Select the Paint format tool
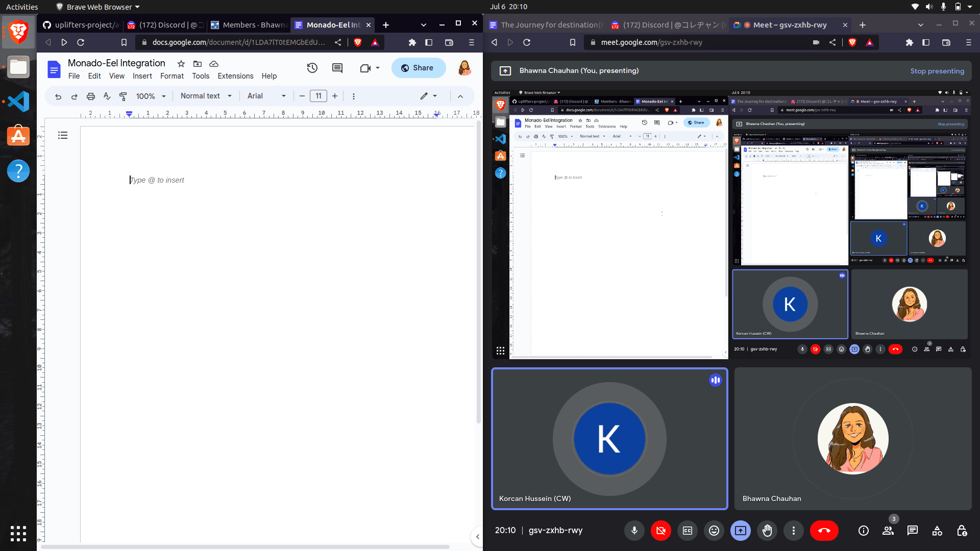Image resolution: width=980 pixels, height=551 pixels. (123, 96)
